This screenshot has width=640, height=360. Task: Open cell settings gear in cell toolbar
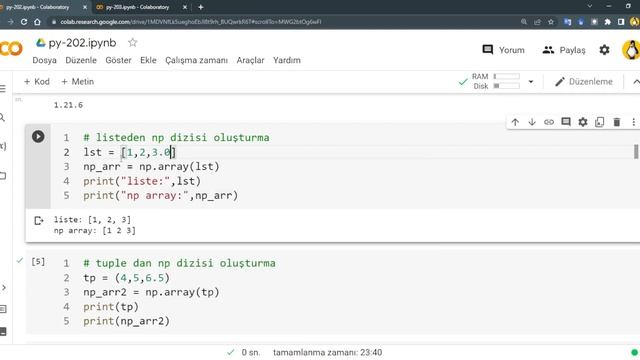point(583,122)
